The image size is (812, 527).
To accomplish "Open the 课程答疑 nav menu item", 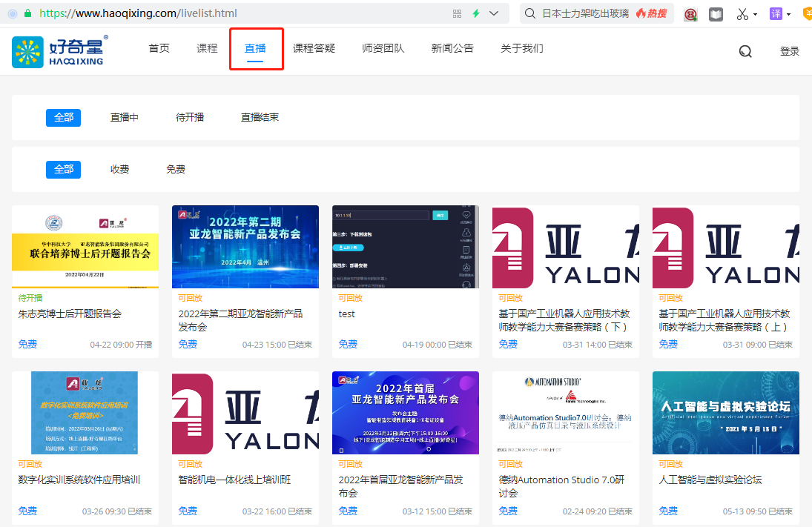I will (314, 48).
